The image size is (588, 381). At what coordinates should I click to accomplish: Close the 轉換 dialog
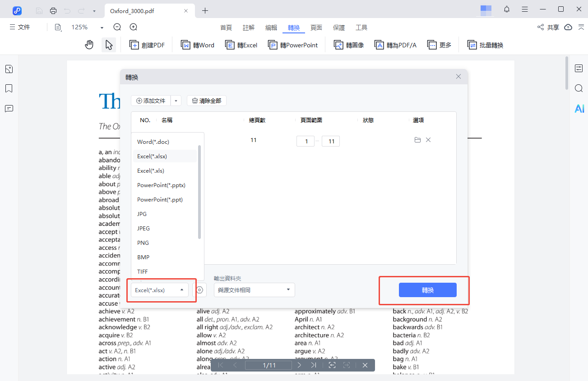(458, 77)
